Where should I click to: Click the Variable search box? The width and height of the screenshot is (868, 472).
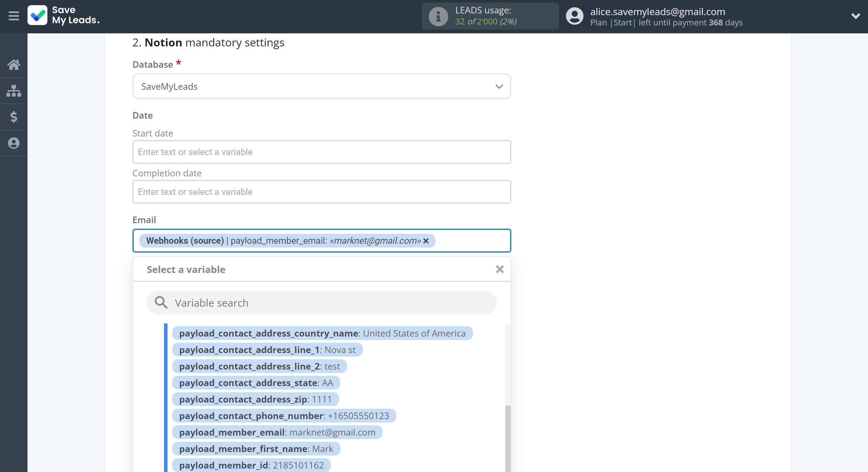pos(322,303)
